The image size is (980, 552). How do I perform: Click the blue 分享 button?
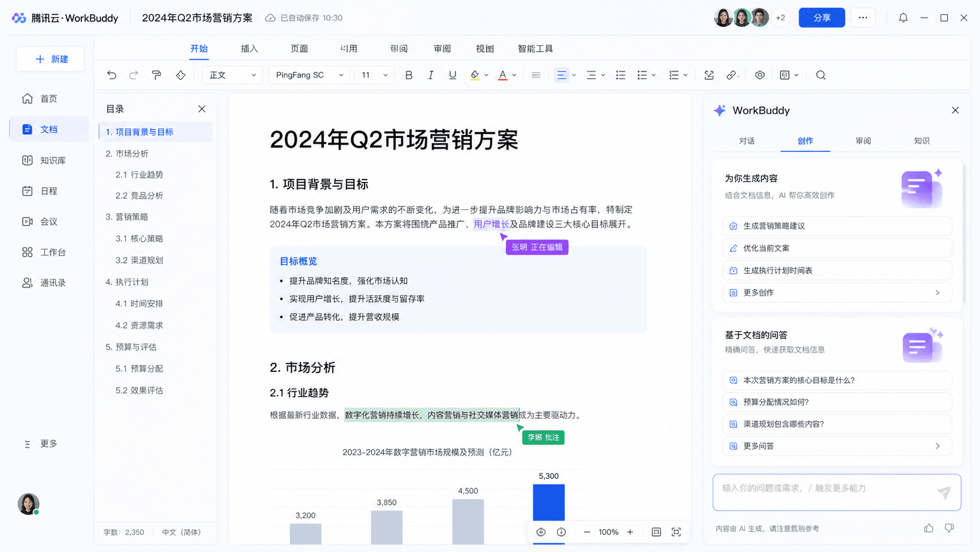(822, 18)
